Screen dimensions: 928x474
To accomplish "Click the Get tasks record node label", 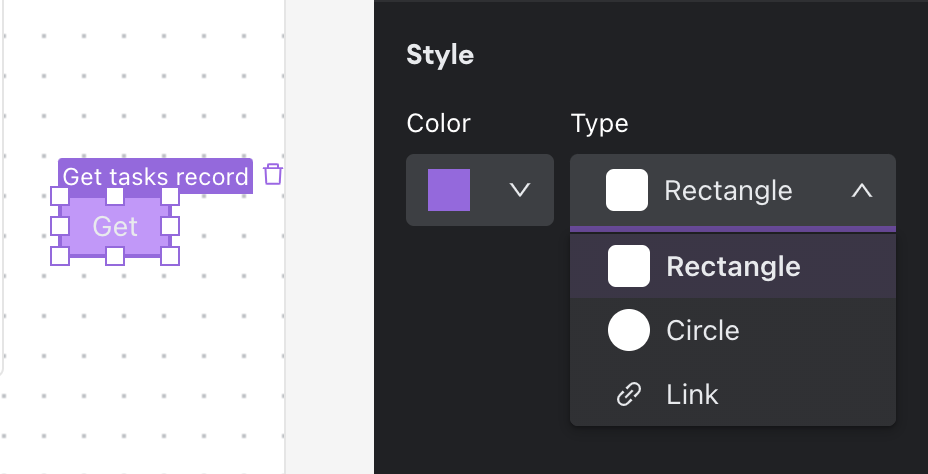I will coord(155,177).
